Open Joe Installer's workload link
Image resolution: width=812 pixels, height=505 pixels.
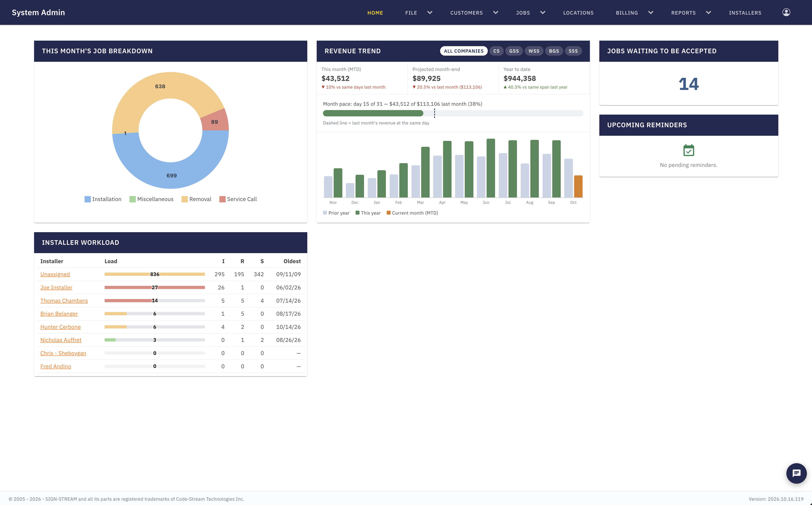[56, 288]
